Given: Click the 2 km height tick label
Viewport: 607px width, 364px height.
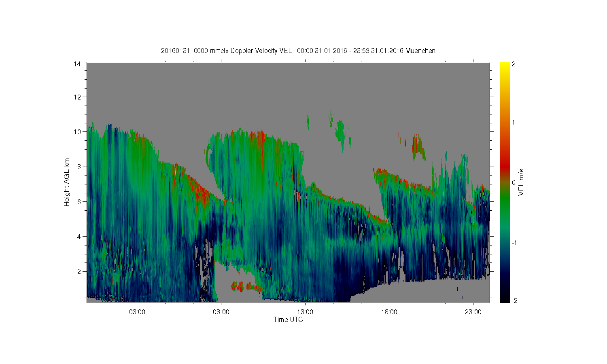Looking at the screenshot, I should 79,271.
